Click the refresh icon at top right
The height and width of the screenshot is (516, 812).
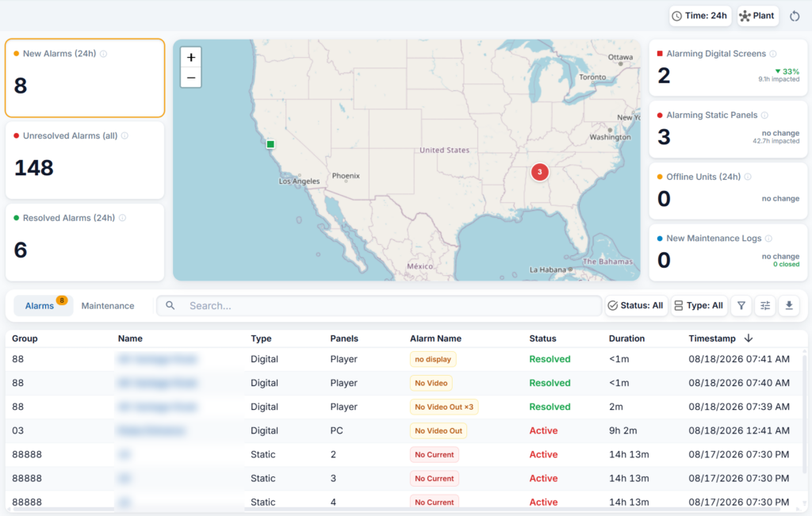coord(795,16)
